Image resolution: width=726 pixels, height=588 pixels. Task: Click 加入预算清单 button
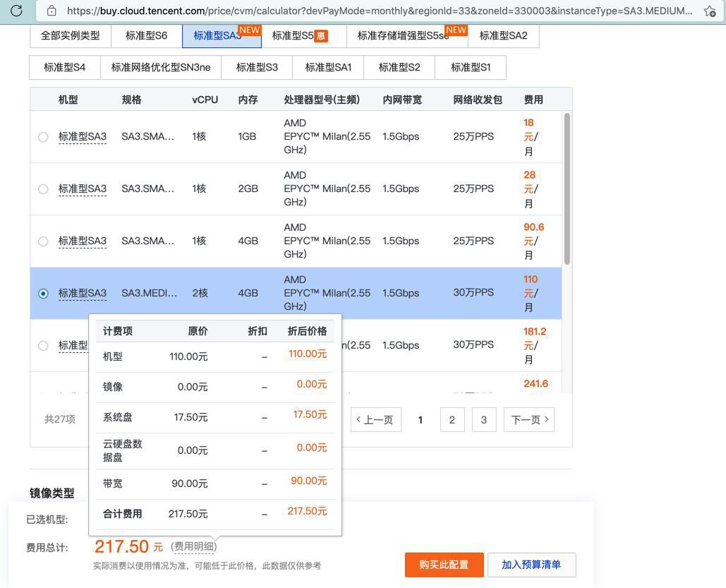click(x=531, y=565)
